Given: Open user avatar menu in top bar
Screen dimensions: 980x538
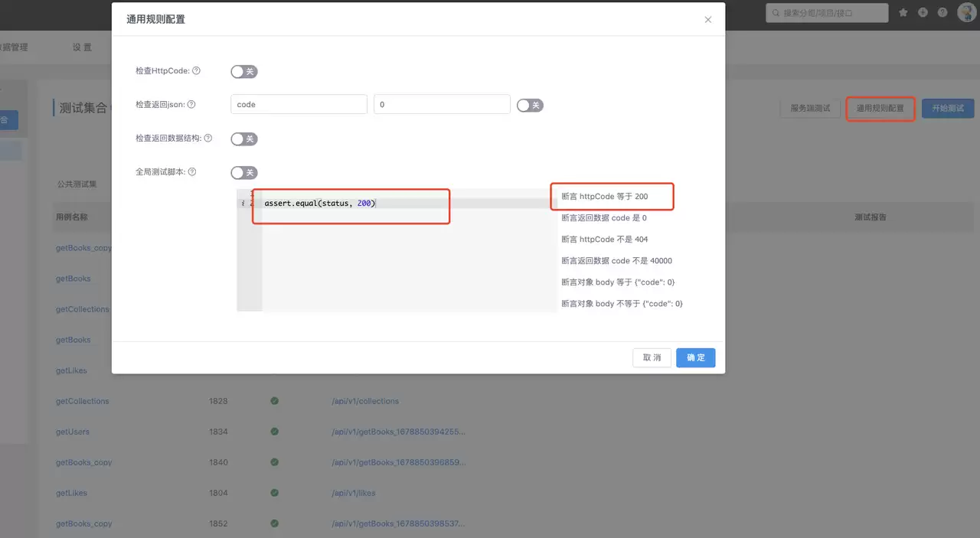Looking at the screenshot, I should click(966, 12).
